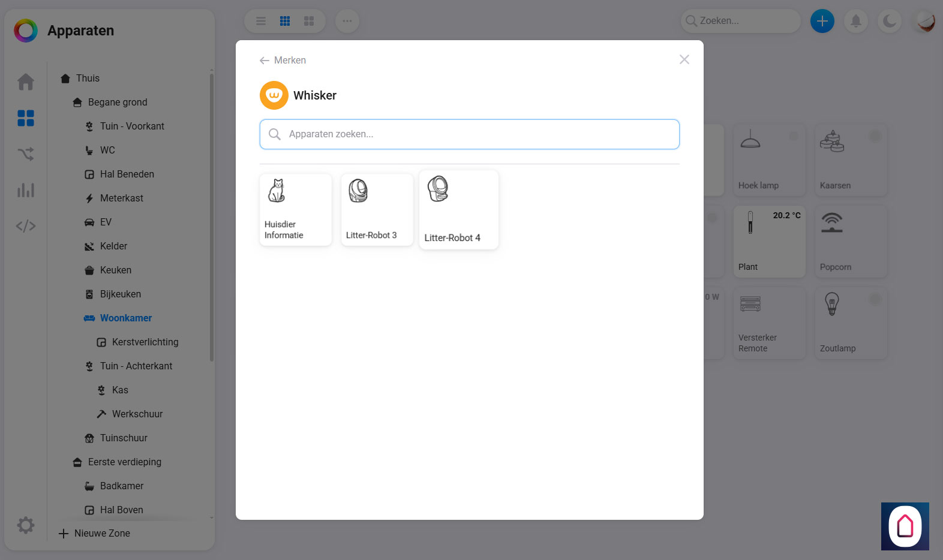
Task: Open the Flows shuffle icon in sidebar
Action: point(26,154)
